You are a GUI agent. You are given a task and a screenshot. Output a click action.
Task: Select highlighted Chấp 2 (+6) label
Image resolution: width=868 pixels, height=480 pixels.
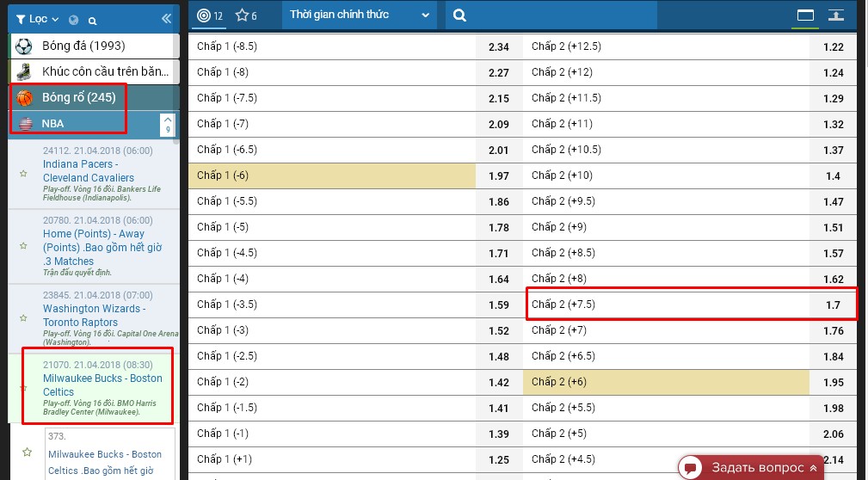(x=666, y=382)
